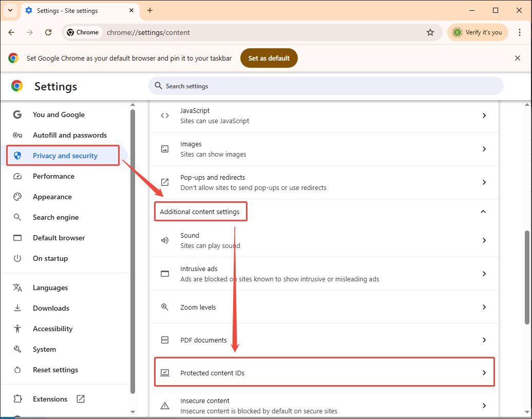The image size is (532, 419).
Task: Click the Zoom levels magnifier icon
Action: [x=164, y=307]
